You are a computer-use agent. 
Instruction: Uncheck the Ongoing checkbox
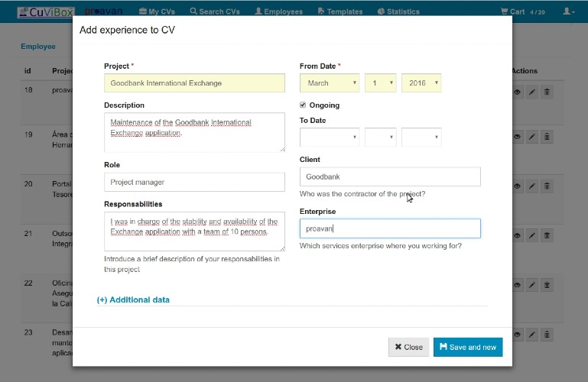303,105
